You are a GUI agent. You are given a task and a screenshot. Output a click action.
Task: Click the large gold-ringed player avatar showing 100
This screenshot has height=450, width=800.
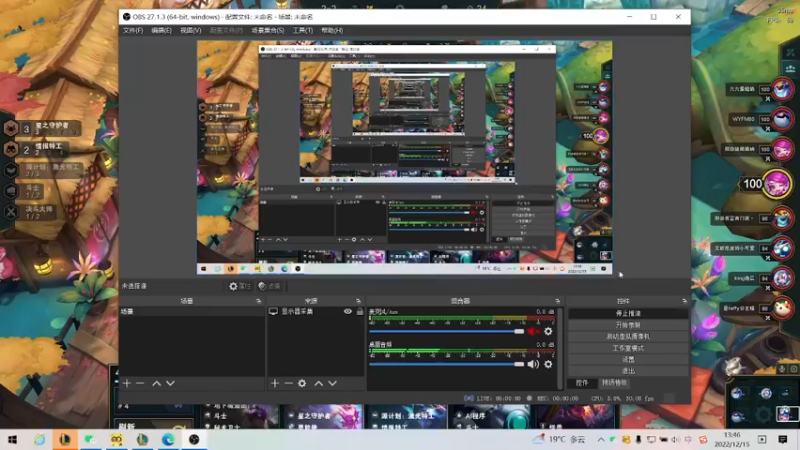(x=777, y=184)
